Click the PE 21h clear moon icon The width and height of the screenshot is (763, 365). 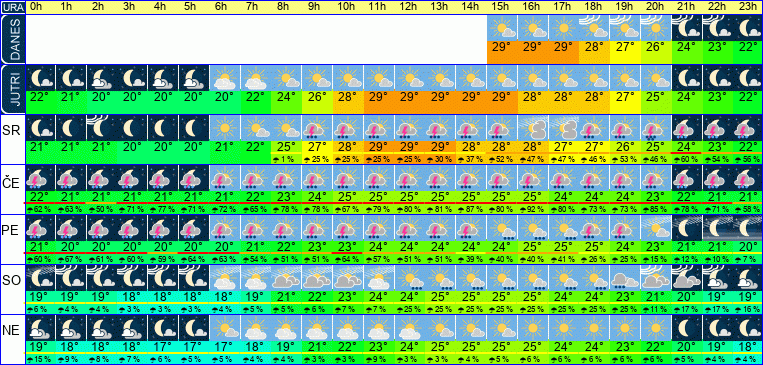(x=687, y=228)
